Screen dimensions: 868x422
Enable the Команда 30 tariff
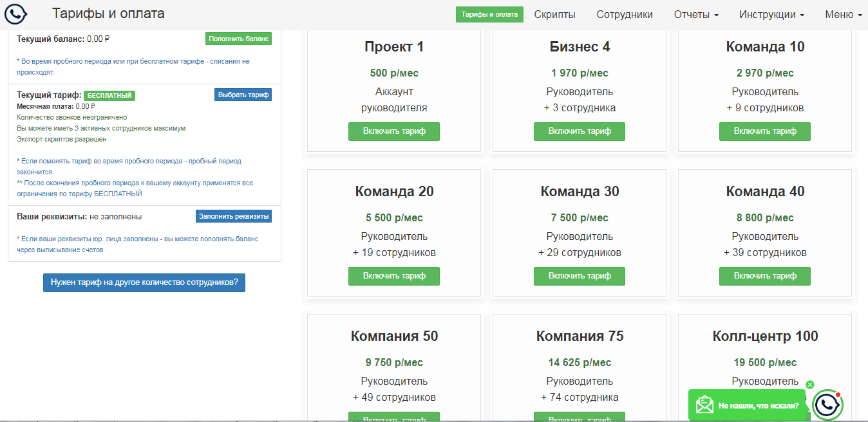point(580,276)
